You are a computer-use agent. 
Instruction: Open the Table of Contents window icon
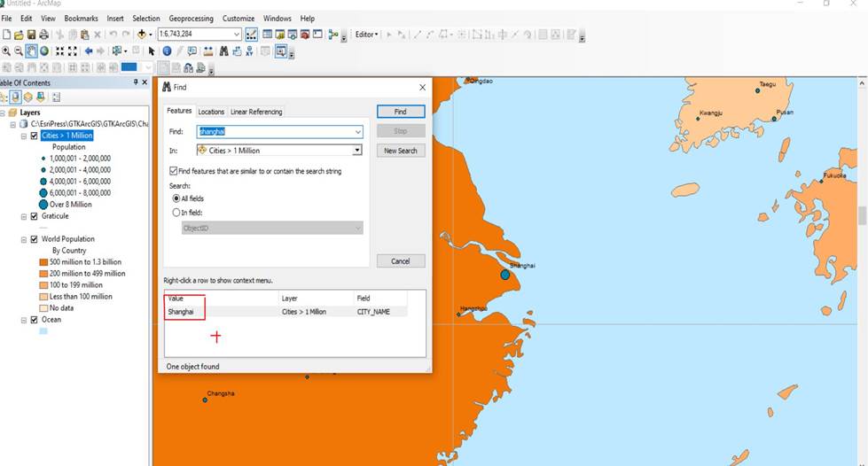pyautogui.click(x=268, y=35)
